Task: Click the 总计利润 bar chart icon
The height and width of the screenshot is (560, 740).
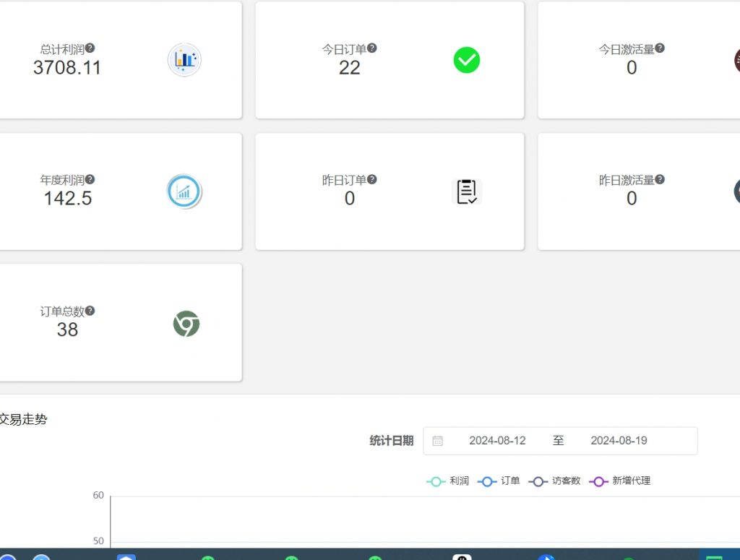Action: coord(184,60)
